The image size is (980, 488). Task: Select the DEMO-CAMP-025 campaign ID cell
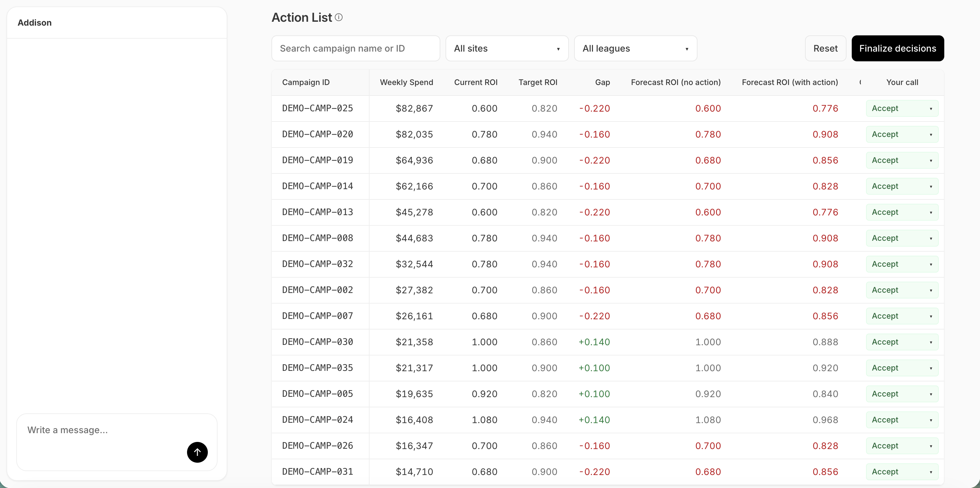point(317,108)
